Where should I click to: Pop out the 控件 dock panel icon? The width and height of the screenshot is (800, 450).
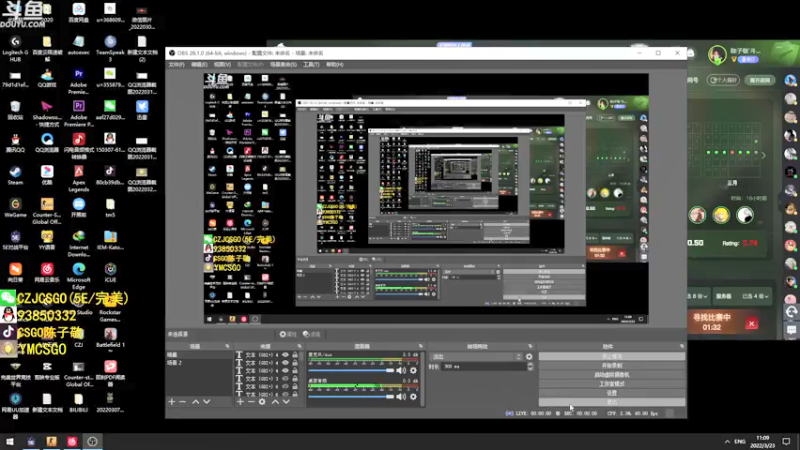click(x=682, y=346)
